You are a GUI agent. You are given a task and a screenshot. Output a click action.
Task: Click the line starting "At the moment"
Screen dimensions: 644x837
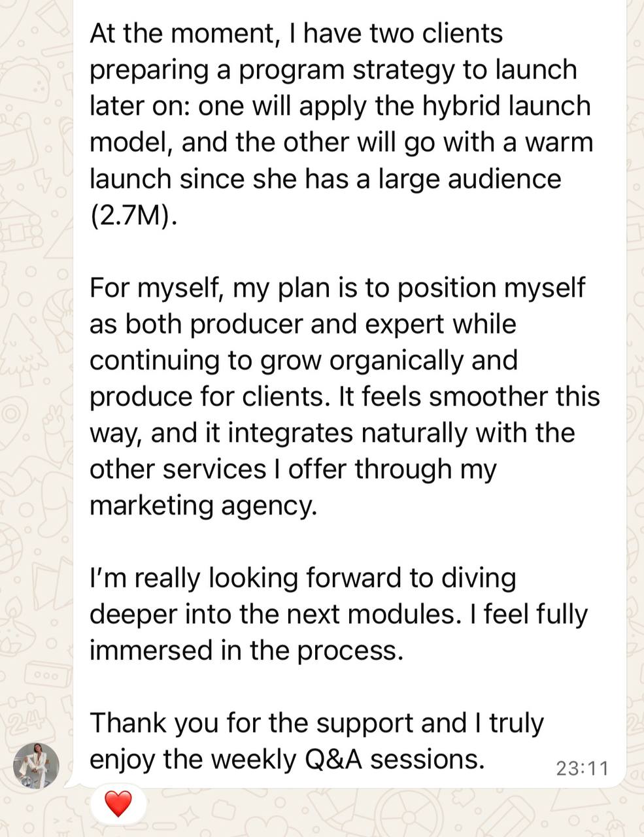tap(296, 33)
